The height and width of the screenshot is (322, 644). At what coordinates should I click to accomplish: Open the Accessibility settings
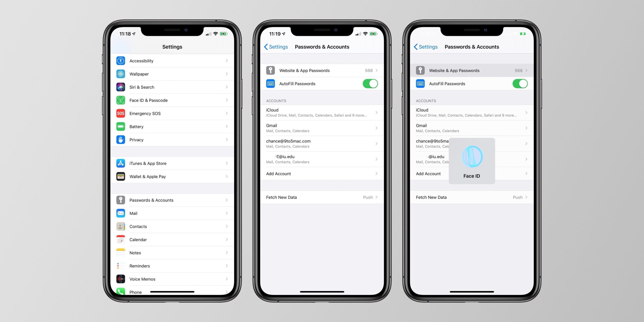coord(171,61)
